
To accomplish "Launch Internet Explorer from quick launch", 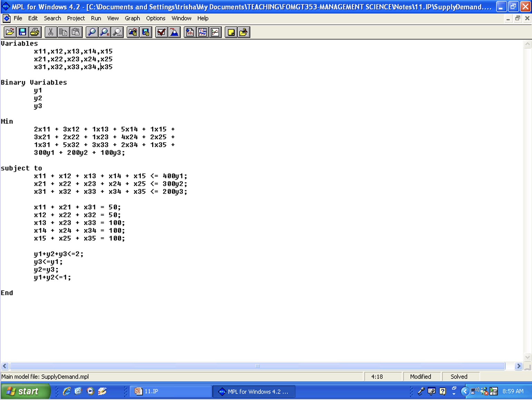I will click(67, 391).
